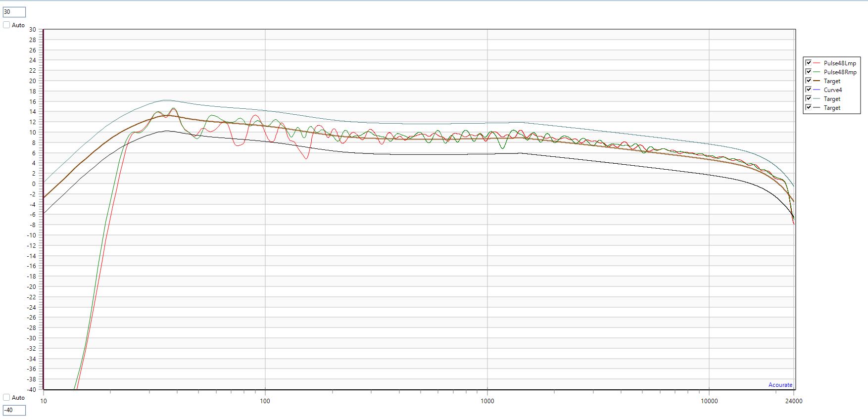
Task: Click the 16 level axis label
Action: click(x=33, y=101)
